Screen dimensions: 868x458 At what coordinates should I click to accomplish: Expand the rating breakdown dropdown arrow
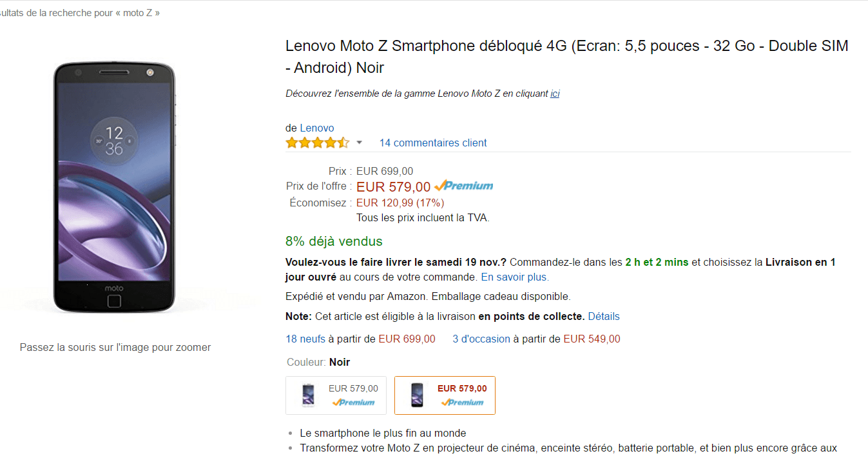pos(360,143)
